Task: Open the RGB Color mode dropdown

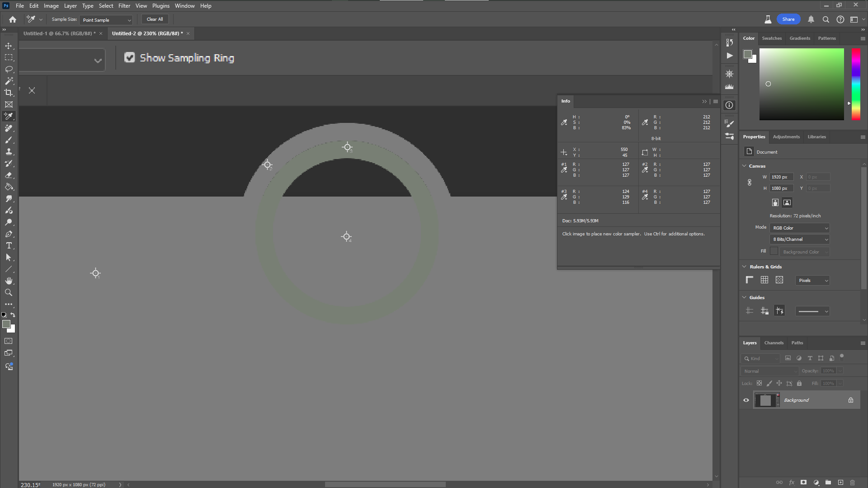Action: coord(798,228)
